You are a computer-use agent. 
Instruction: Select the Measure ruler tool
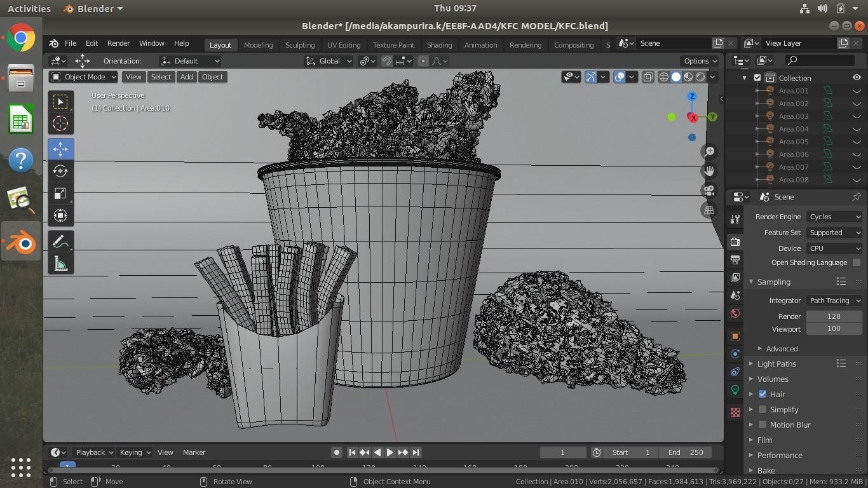pyautogui.click(x=60, y=263)
